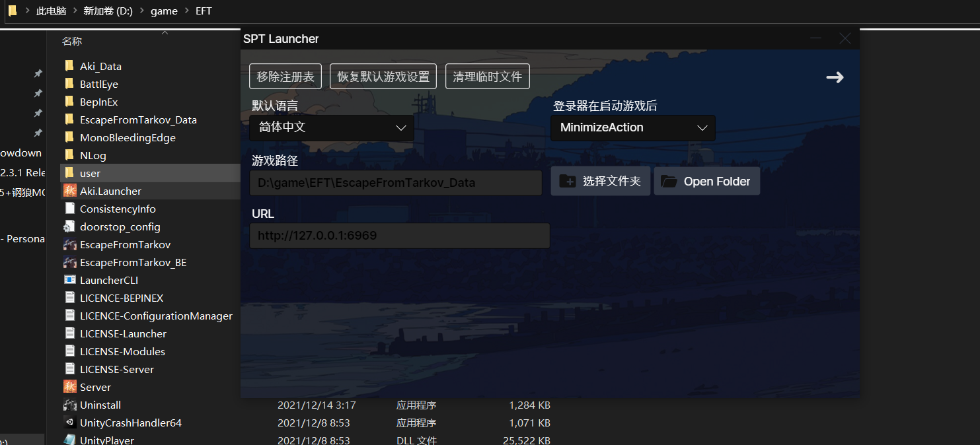Screen dimensions: 980x445
Task: Click the EscapeFromTarkov_Data folder icon
Action: tap(69, 120)
